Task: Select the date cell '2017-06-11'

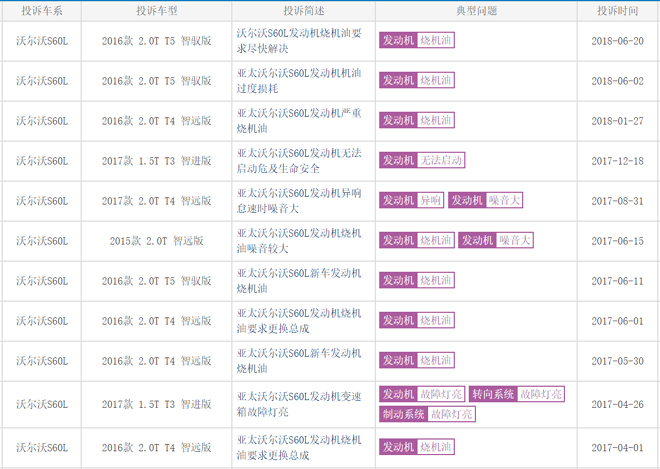Action: click(617, 281)
